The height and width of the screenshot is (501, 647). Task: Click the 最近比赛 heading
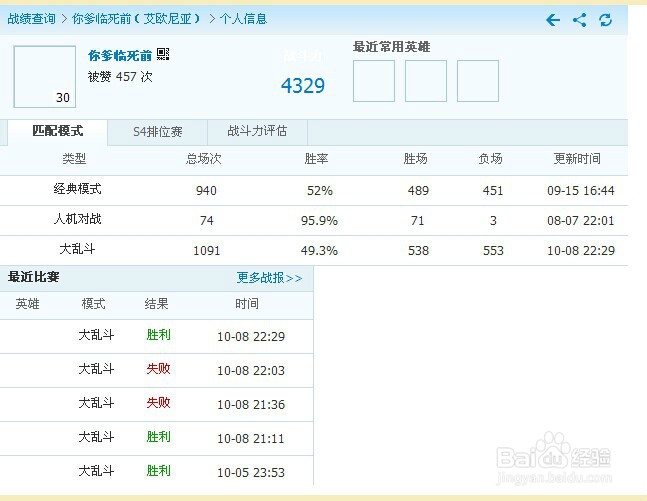pyautogui.click(x=33, y=277)
